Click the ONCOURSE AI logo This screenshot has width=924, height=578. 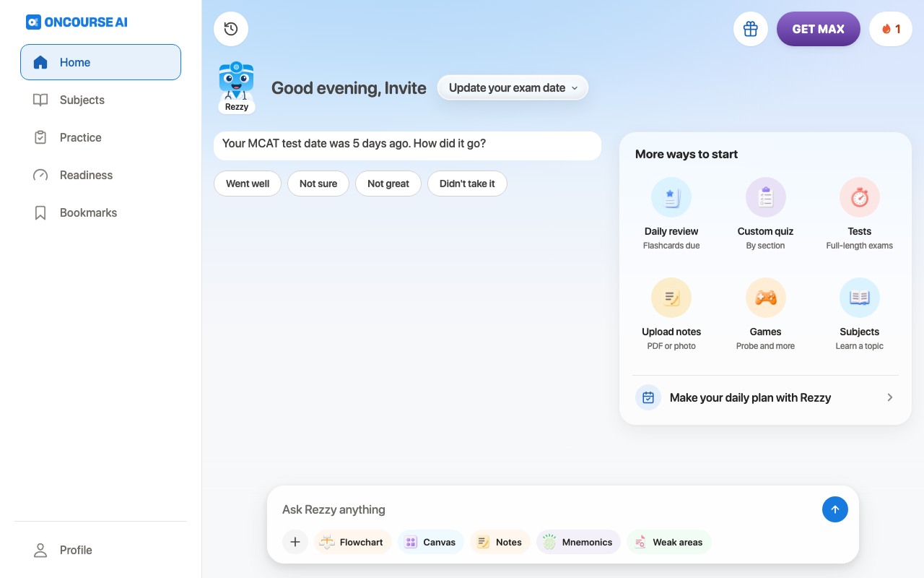click(77, 22)
